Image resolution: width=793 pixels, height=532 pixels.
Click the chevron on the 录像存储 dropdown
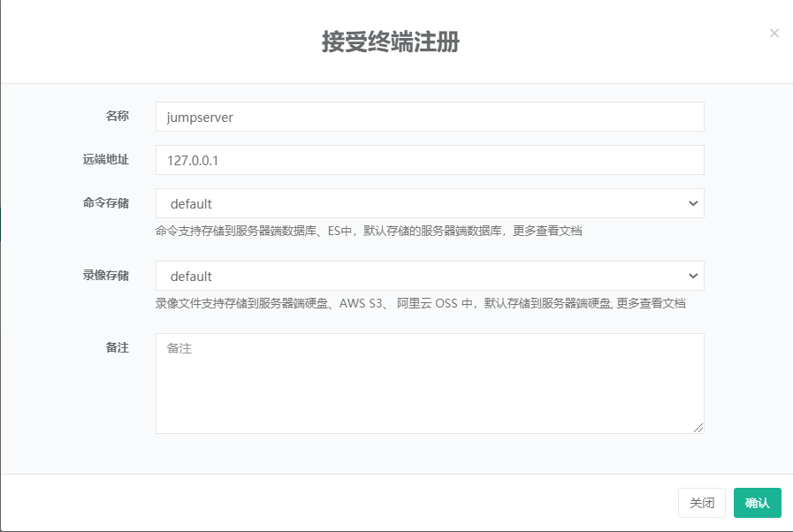click(x=694, y=275)
